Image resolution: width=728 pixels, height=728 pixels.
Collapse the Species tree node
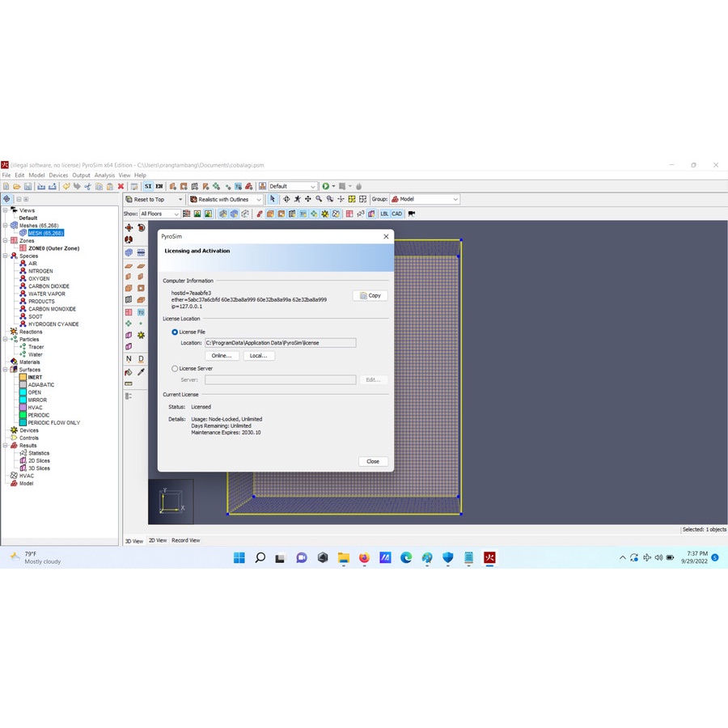(x=5, y=256)
